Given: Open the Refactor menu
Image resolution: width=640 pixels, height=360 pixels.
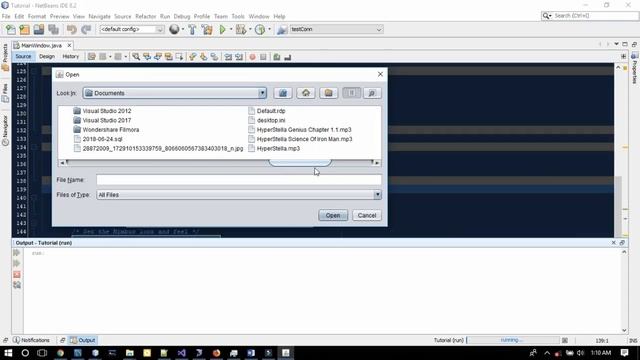Looking at the screenshot, I should pos(146,16).
